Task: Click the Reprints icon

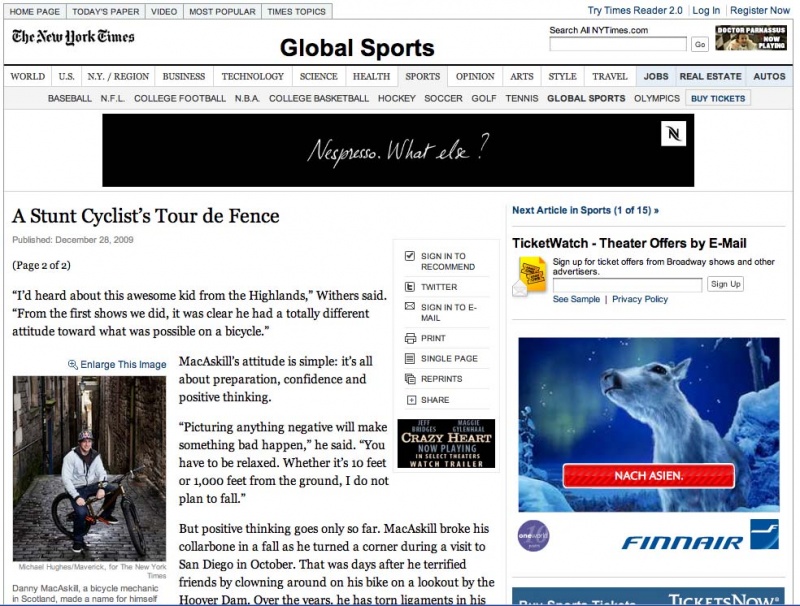Action: 410,379
